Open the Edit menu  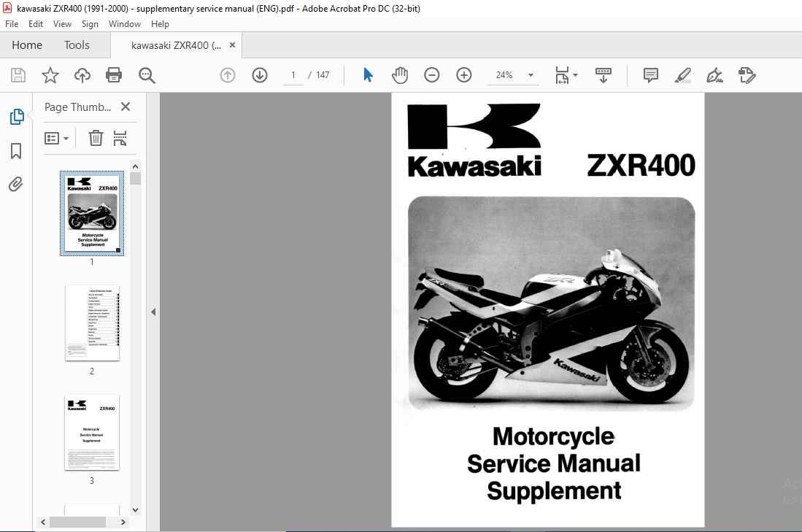pos(35,24)
